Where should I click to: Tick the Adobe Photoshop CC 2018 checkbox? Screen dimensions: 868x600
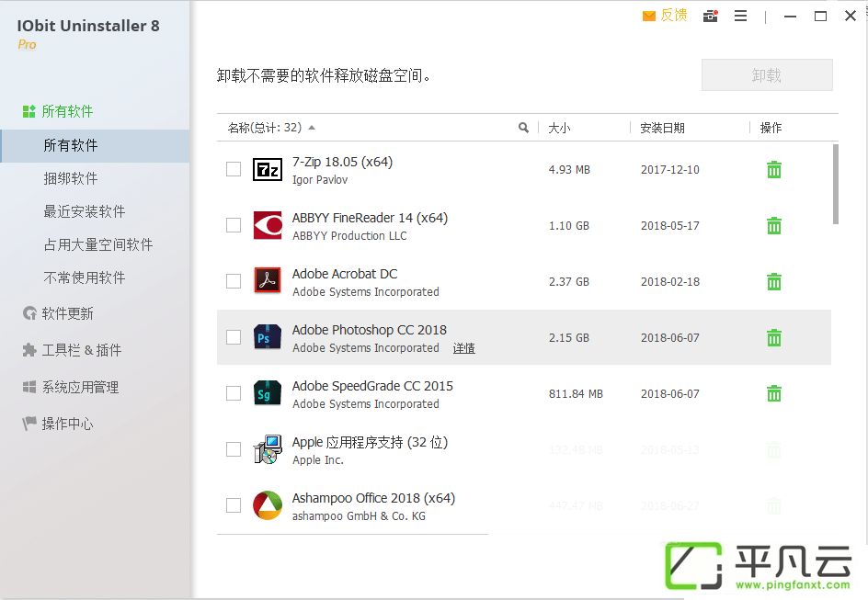pos(234,337)
